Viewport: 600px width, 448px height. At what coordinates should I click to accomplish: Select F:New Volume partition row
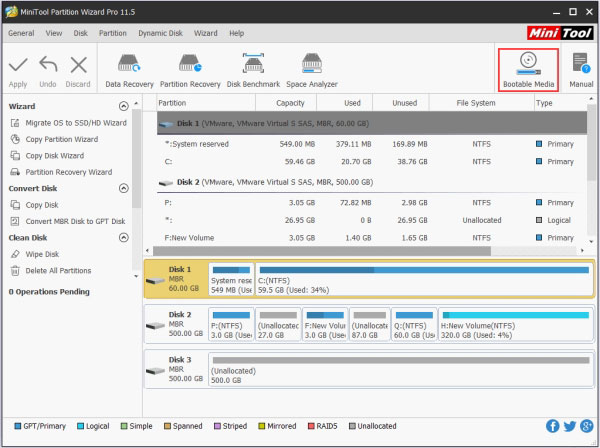pos(372,238)
